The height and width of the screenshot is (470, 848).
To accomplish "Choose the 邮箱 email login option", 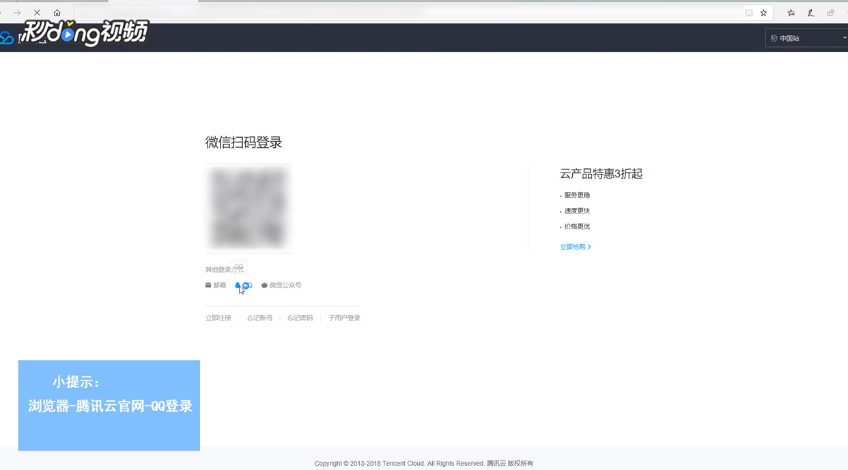I will coord(216,285).
